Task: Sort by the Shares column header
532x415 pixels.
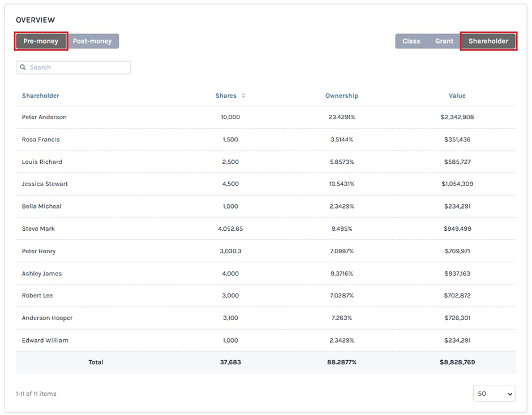Action: tap(226, 96)
